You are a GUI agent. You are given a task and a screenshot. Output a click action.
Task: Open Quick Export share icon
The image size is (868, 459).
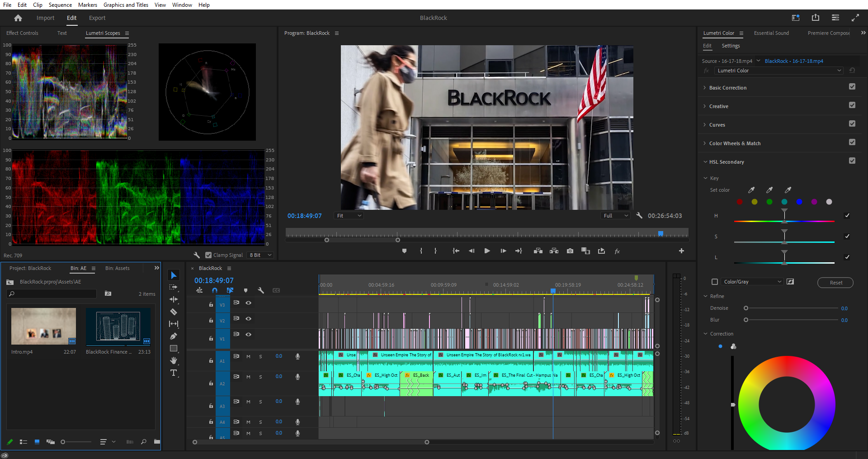pyautogui.click(x=816, y=18)
